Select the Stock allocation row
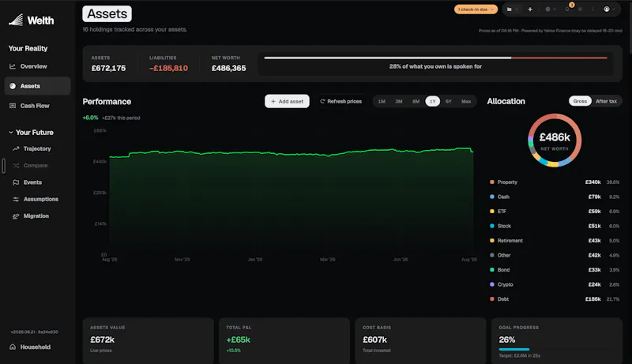Screen dimensions: 632x364 pos(555,226)
